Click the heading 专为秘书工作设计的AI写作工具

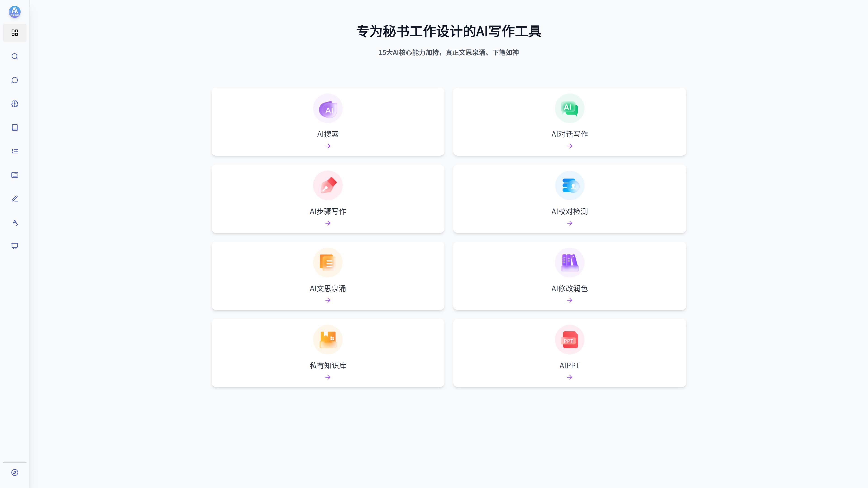(x=449, y=31)
